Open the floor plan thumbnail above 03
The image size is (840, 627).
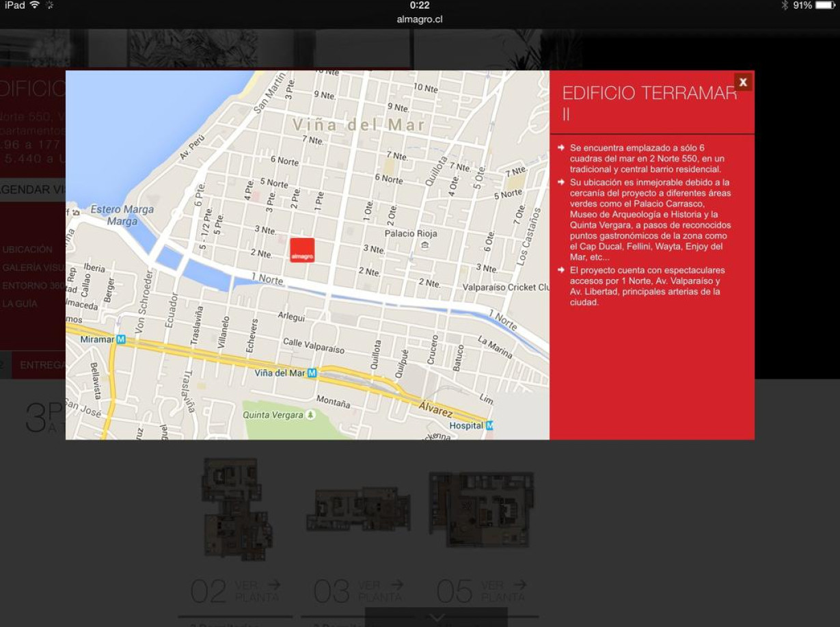click(x=358, y=509)
